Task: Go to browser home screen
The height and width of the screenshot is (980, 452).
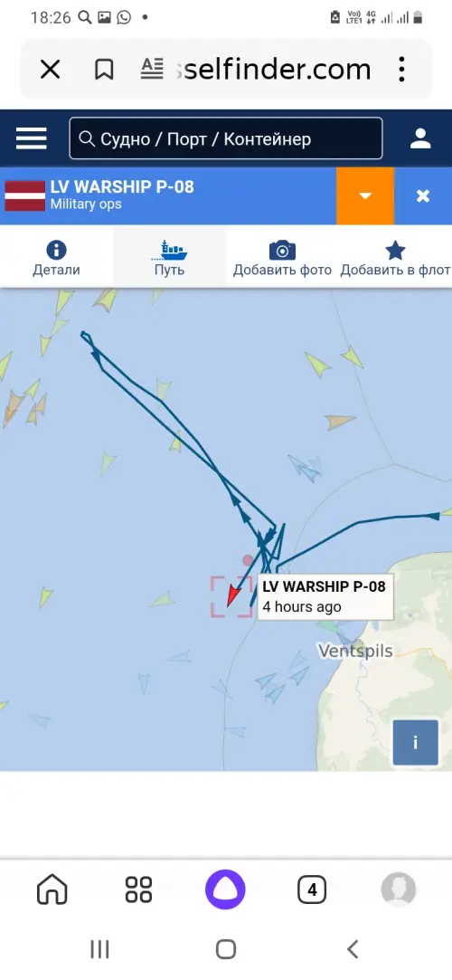Action: pos(52,889)
